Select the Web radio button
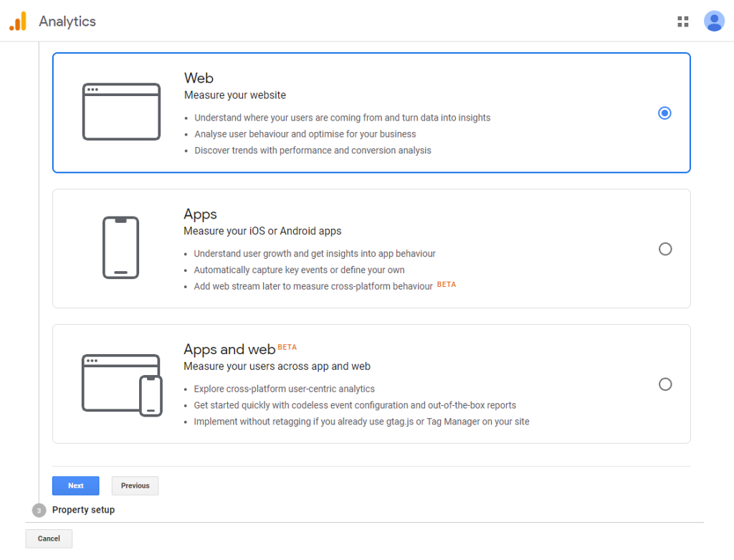The height and width of the screenshot is (560, 734). point(665,113)
